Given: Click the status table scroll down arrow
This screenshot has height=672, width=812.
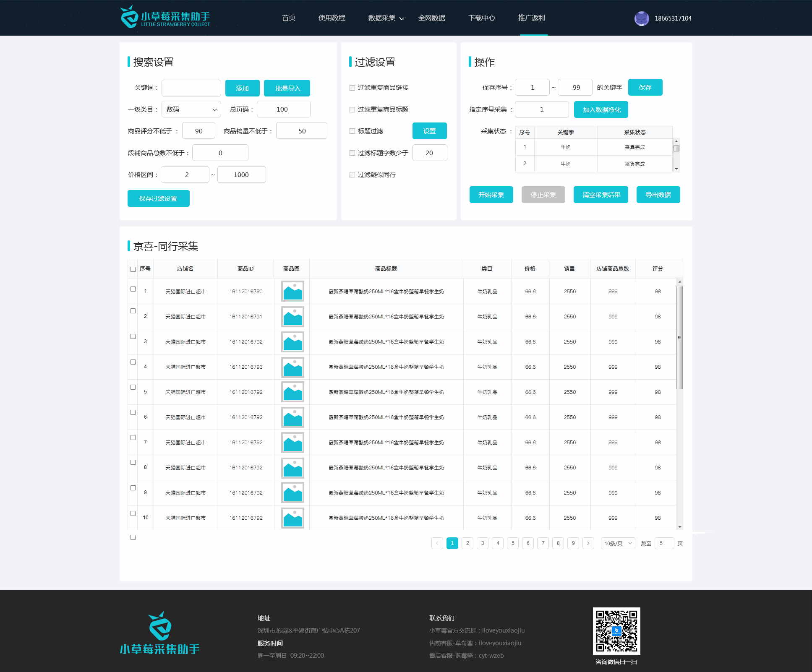Looking at the screenshot, I should click(676, 169).
